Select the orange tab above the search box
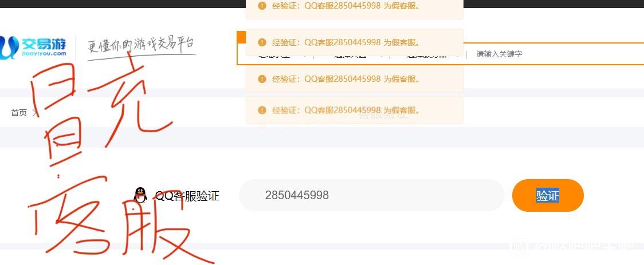Image resolution: width=644 pixels, height=265 pixels. [x=242, y=37]
